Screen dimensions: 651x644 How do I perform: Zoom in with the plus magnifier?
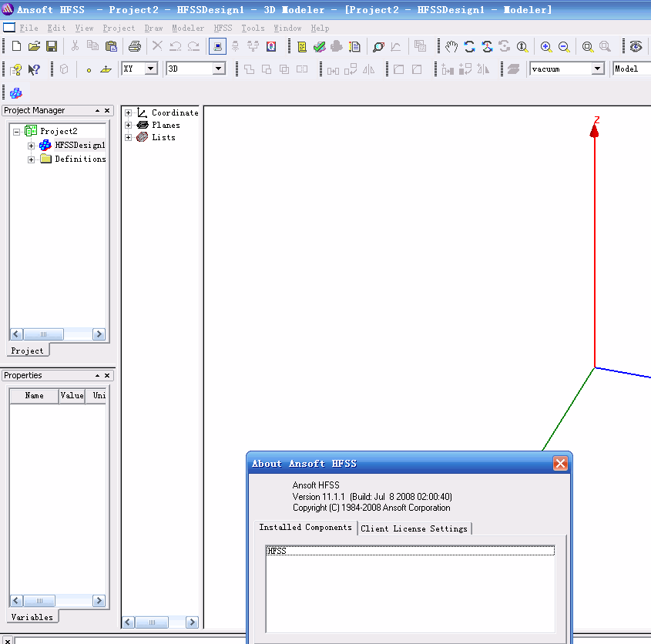(546, 46)
